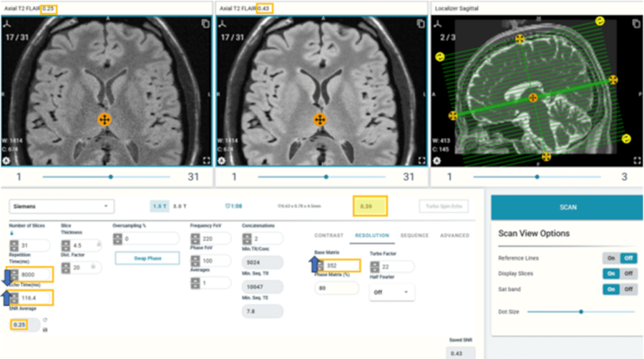Click the copy icon in the Axial T2 FLAIR 0.25 viewport
This screenshot has width=644, height=359.
pyautogui.click(x=205, y=24)
